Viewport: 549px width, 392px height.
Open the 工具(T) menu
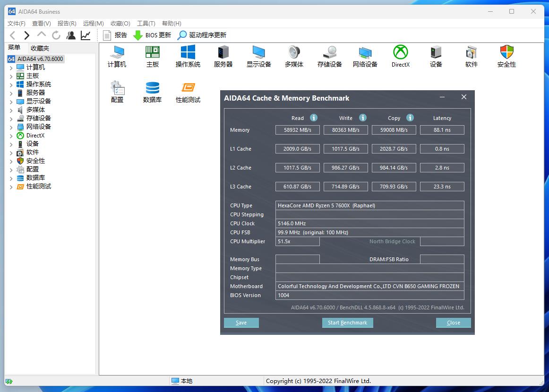pyautogui.click(x=146, y=23)
